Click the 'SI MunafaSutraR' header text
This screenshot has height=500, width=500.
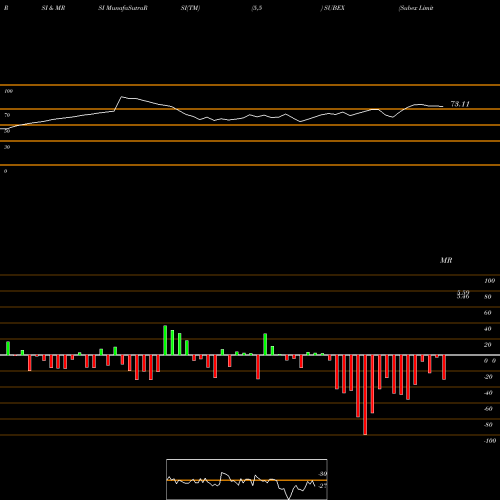point(123,8)
